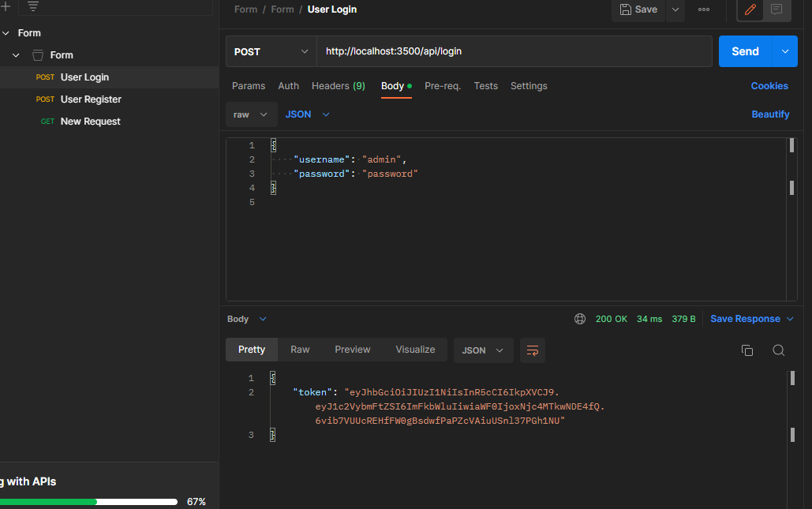Open the request Settings tab
812x509 pixels.
529,86
